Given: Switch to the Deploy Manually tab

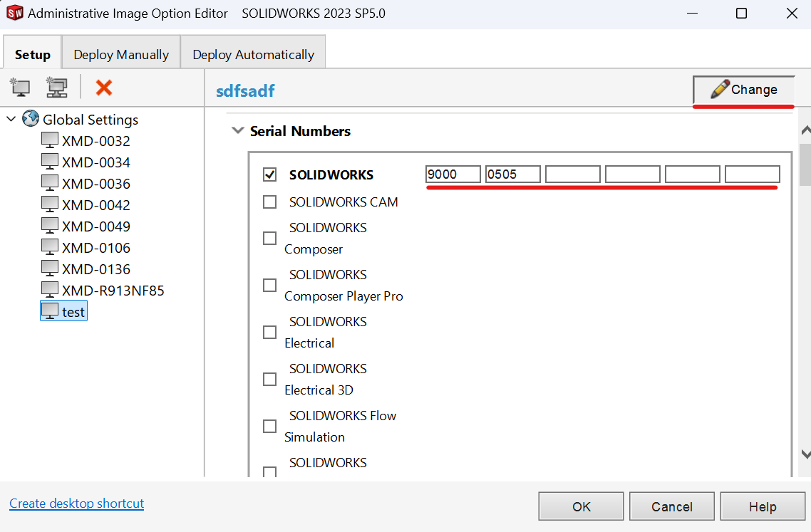Looking at the screenshot, I should click(x=121, y=55).
